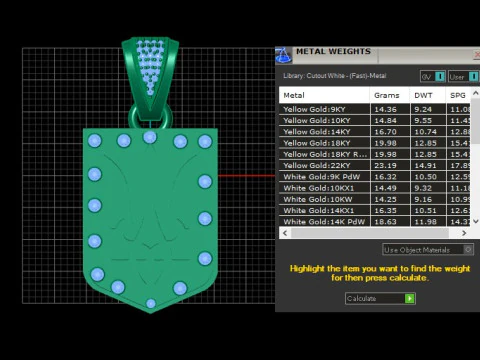The image size is (480, 360).
Task: Close the Metal Weights panel
Action: [477, 55]
